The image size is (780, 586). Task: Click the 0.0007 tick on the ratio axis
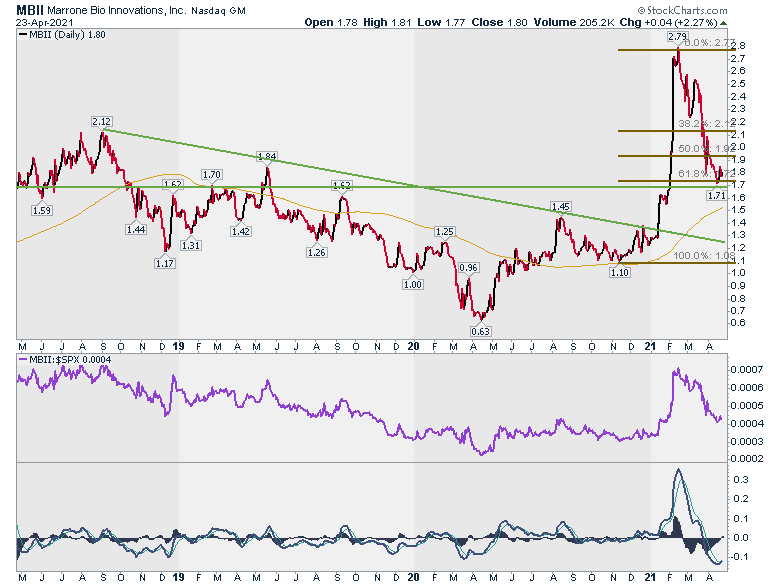[x=746, y=369]
